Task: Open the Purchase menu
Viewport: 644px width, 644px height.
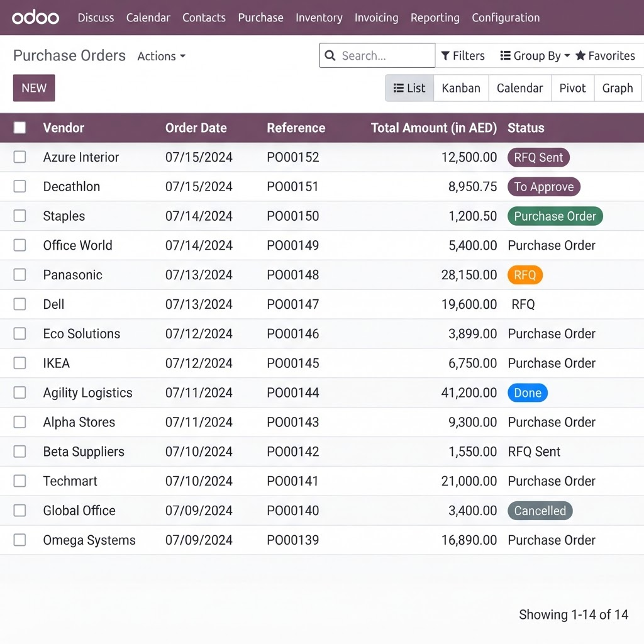Action: point(261,18)
